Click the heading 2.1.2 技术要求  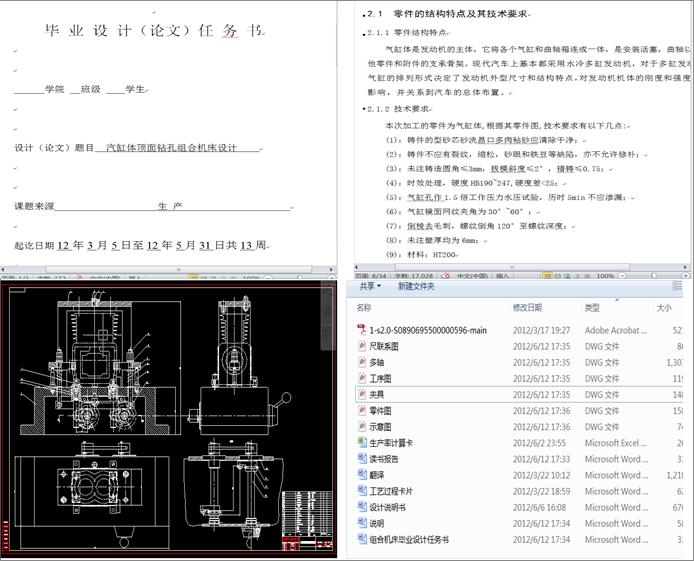pyautogui.click(x=397, y=109)
